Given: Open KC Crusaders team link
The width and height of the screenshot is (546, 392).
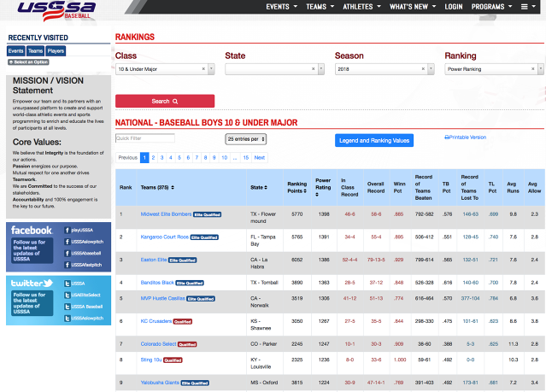Looking at the screenshot, I should (156, 321).
